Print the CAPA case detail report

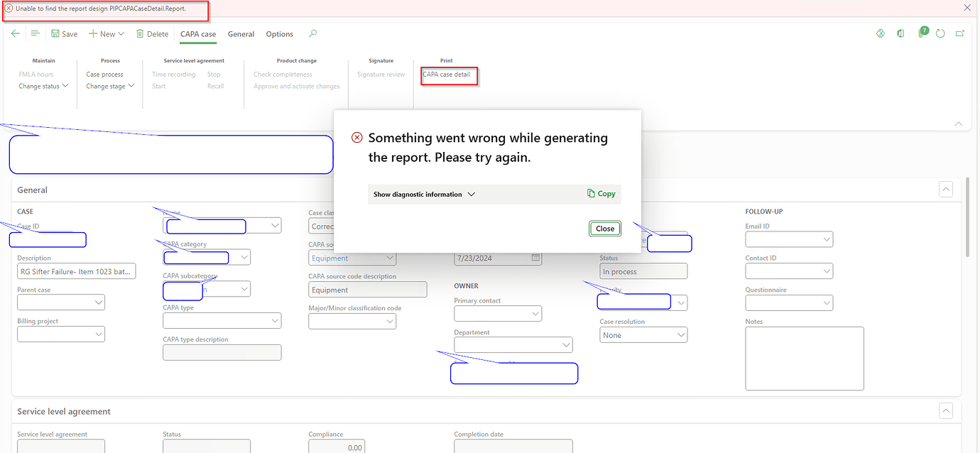click(446, 75)
